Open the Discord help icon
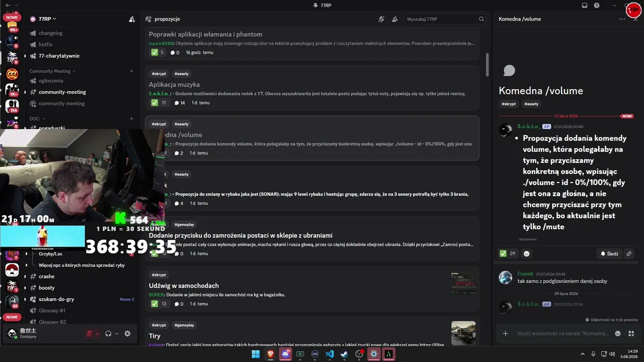Screen dimensions: 644x362 pyautogui.click(x=597, y=6)
